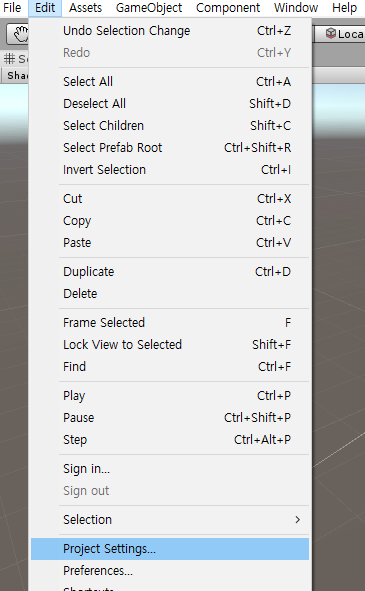Open the File menu

coord(12,8)
